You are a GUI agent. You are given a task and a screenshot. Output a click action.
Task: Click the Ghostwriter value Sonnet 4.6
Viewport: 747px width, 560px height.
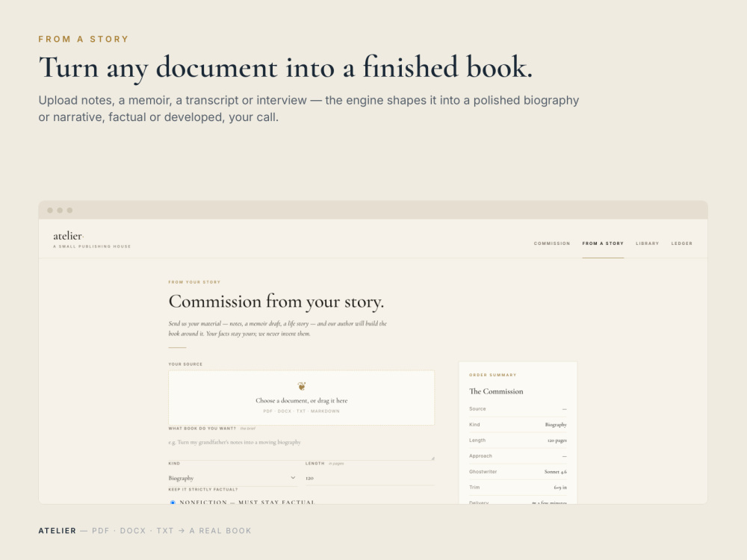[556, 472]
